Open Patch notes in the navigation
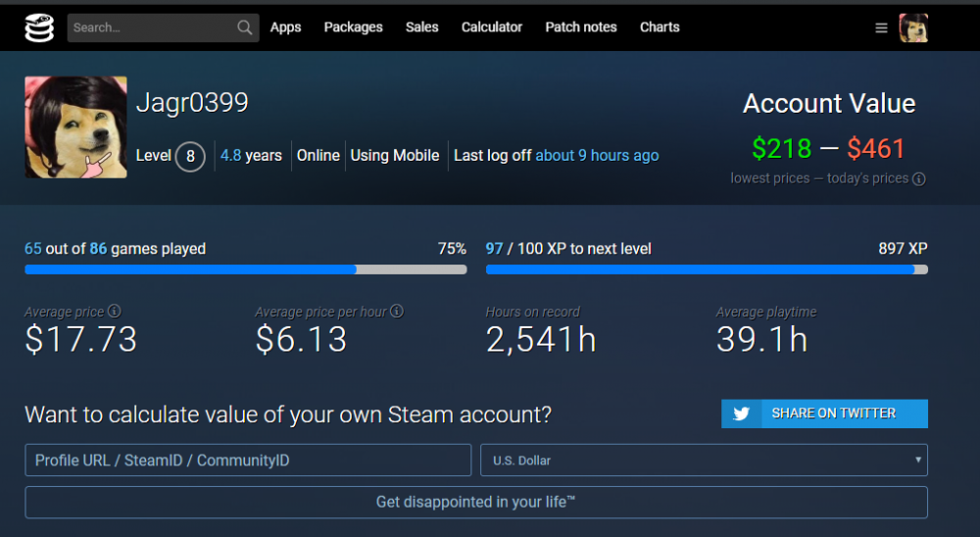This screenshot has height=537, width=980. pyautogui.click(x=581, y=27)
